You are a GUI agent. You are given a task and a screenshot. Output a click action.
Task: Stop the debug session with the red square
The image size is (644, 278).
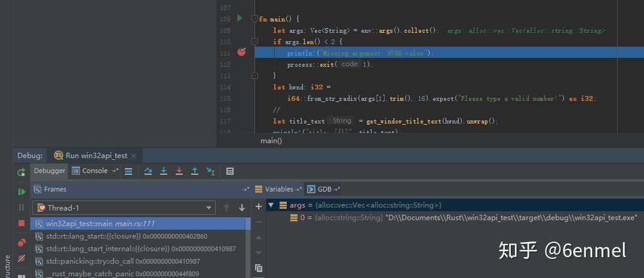22,223
